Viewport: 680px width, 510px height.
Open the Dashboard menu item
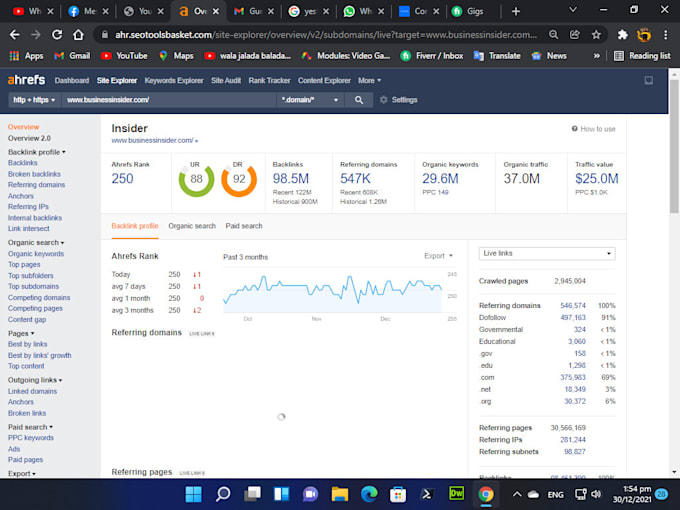[72, 81]
